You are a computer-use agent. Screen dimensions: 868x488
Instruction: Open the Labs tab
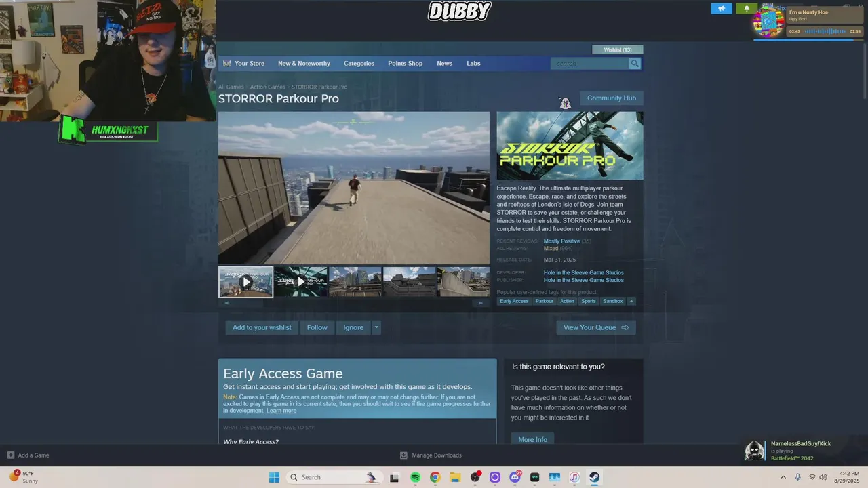(473, 63)
